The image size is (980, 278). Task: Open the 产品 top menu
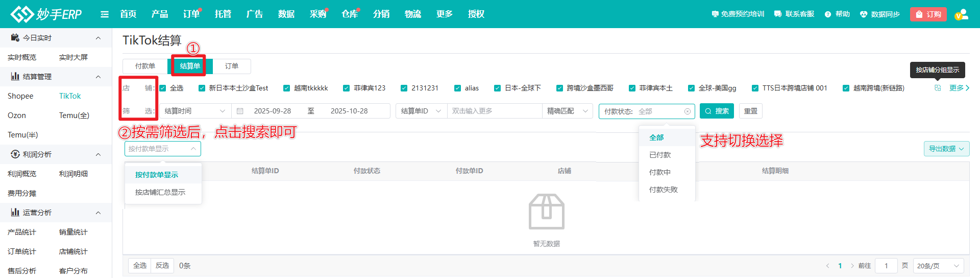pos(160,14)
